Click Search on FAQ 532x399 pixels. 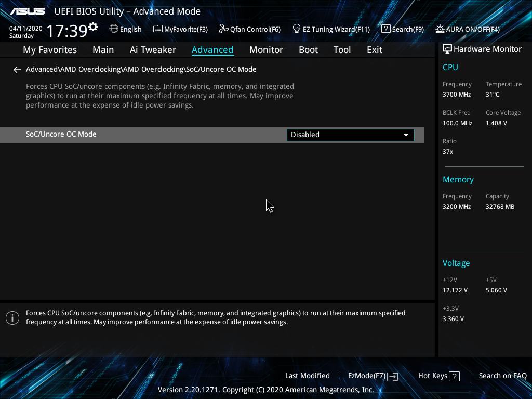[x=502, y=376]
